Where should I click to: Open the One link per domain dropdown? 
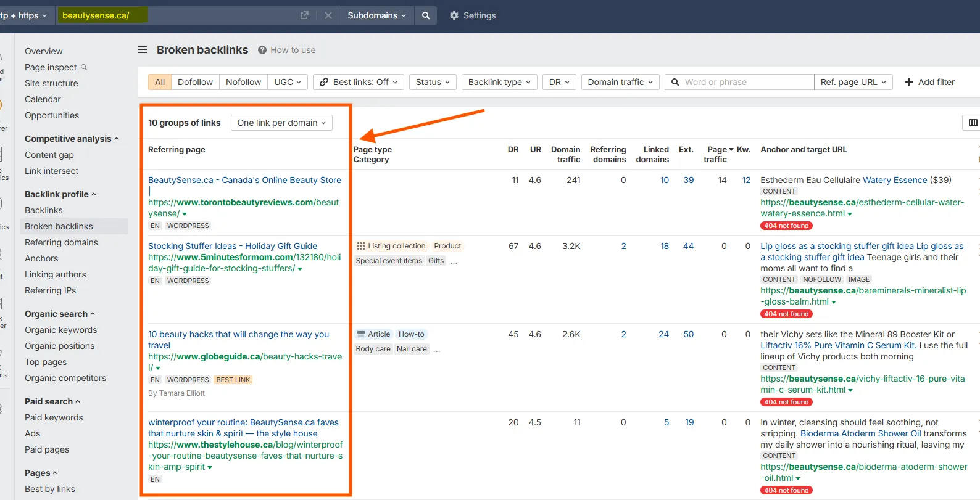(x=281, y=123)
